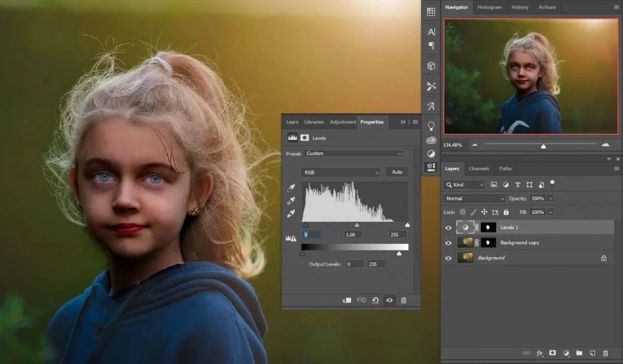623x364 pixels.
Task: Toggle lock image pixels brush icon
Action: (473, 212)
